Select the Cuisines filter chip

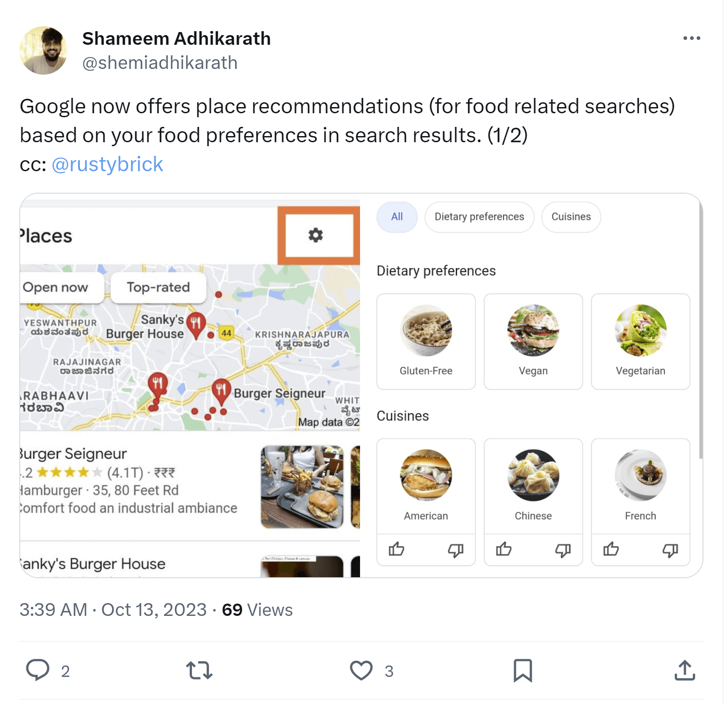coord(571,217)
